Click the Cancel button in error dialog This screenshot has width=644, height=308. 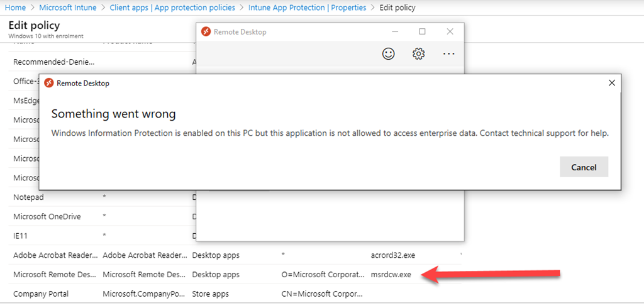click(x=584, y=167)
